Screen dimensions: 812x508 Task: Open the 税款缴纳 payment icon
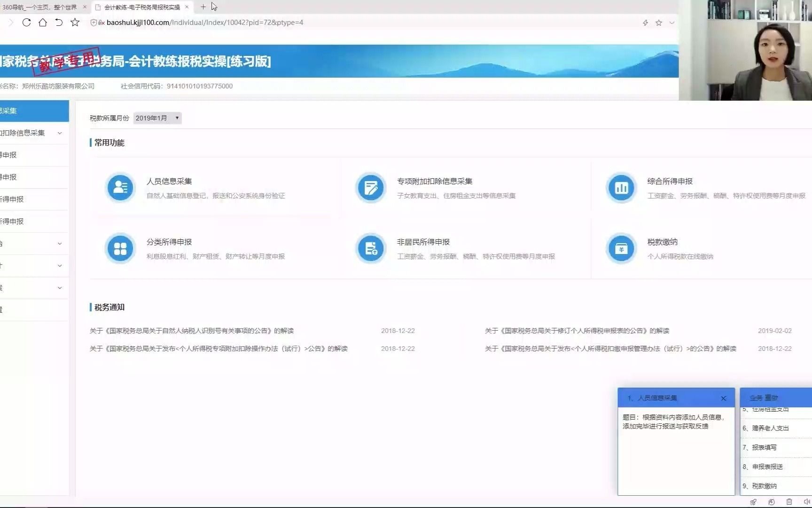[x=621, y=248]
